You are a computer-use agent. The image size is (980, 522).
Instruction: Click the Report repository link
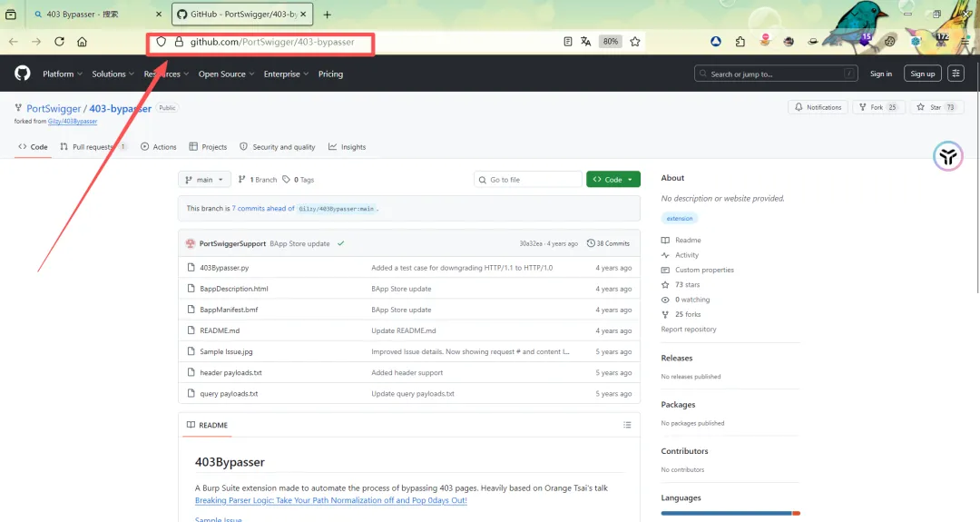pos(689,329)
